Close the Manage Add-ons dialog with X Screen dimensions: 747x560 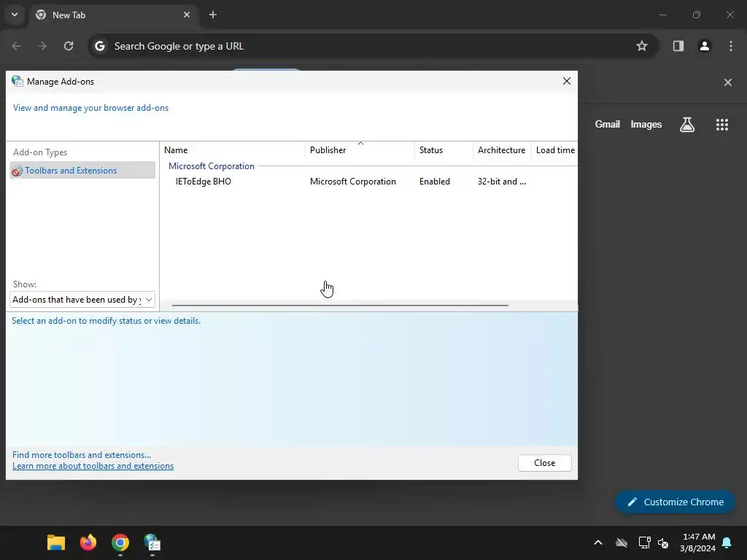click(566, 81)
